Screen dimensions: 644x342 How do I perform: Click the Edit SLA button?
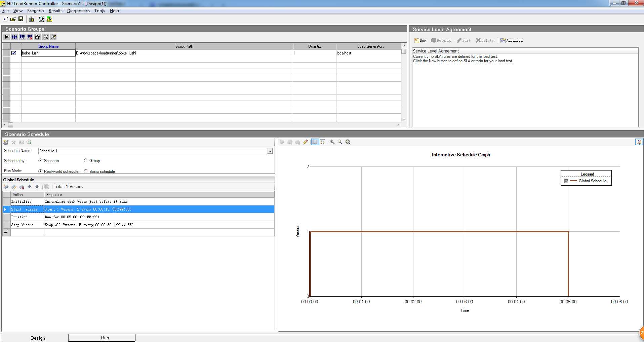click(464, 40)
